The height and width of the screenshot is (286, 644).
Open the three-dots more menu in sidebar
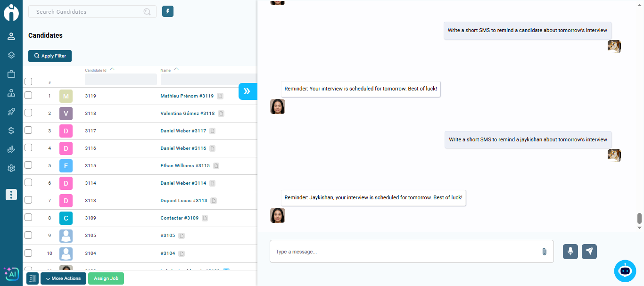click(x=11, y=195)
